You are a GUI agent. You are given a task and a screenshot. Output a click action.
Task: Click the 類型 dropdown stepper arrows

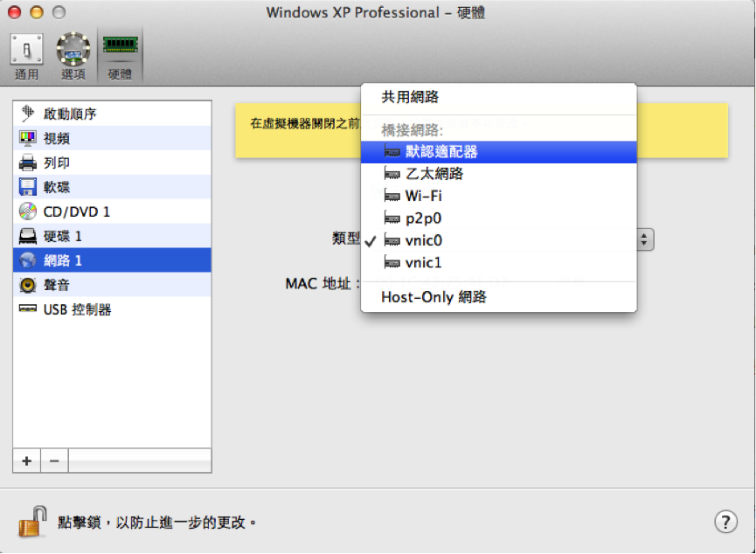point(645,239)
